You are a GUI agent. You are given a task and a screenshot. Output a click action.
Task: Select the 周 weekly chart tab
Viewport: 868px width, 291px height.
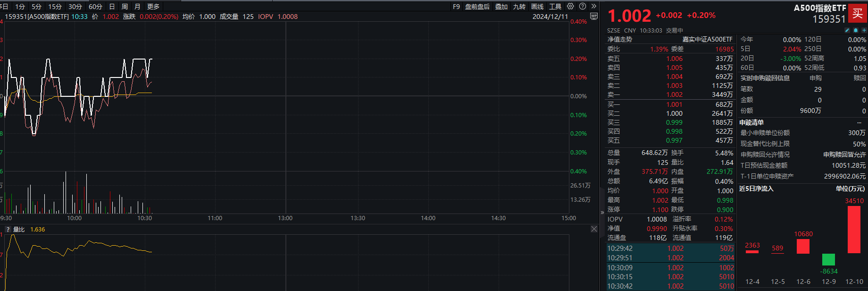pyautogui.click(x=125, y=7)
